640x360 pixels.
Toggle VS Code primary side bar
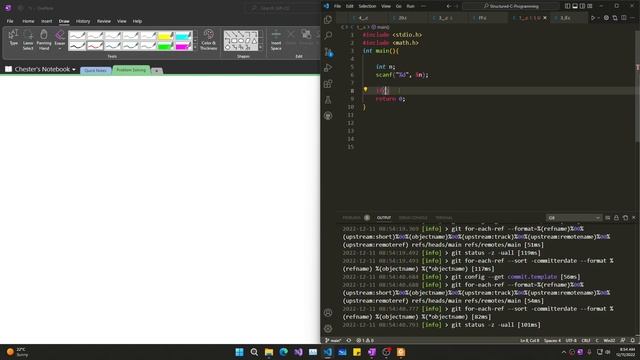coord(567,6)
